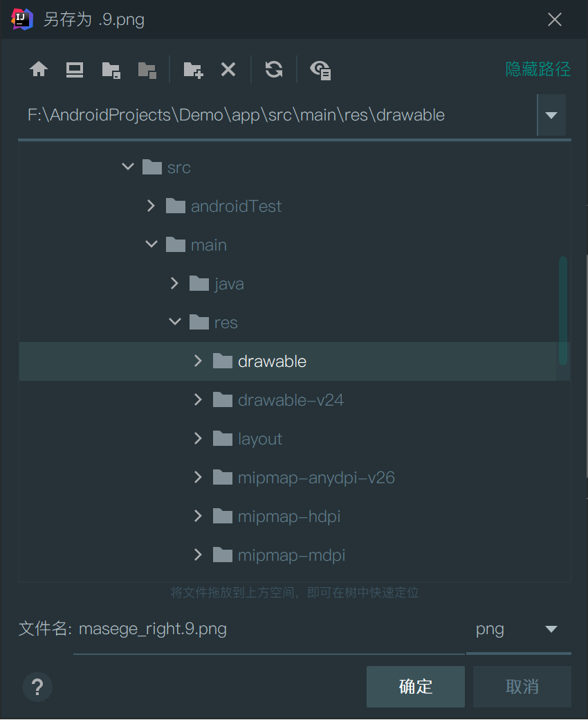
Task: Click the 取消 cancel button
Action: click(x=522, y=687)
